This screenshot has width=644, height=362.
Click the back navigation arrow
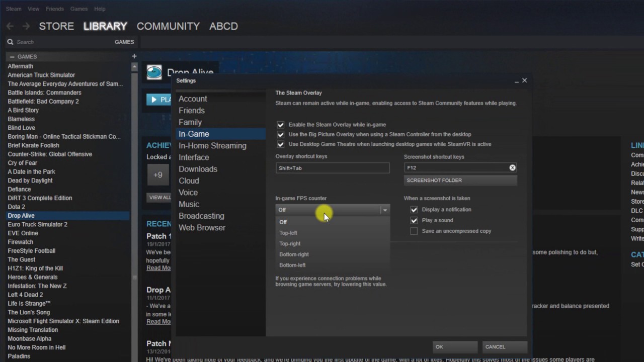click(x=10, y=26)
